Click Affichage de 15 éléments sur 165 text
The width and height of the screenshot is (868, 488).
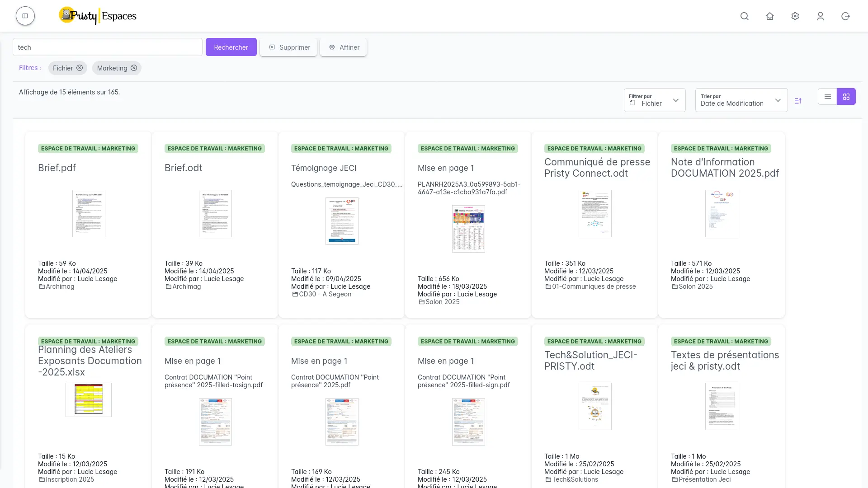(x=69, y=92)
